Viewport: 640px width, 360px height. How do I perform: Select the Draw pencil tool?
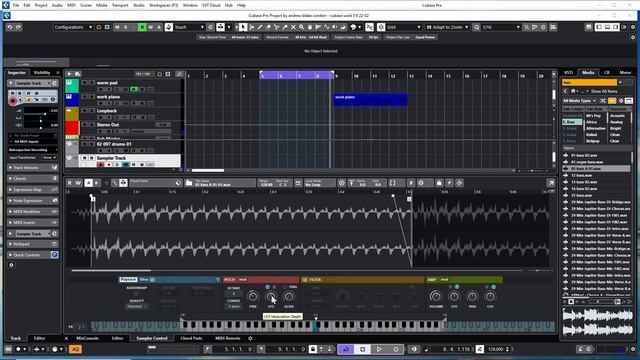(260, 27)
